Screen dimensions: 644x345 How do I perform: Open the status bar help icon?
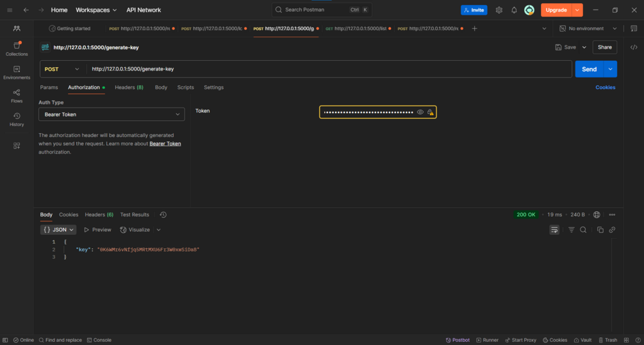click(x=638, y=340)
